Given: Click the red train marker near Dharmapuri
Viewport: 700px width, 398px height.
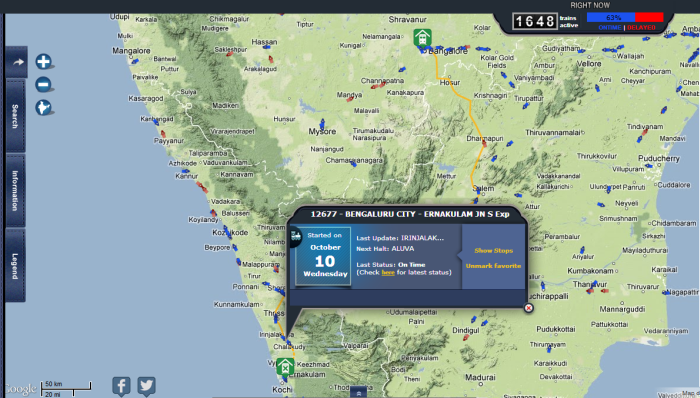Looking at the screenshot, I should (484, 143).
